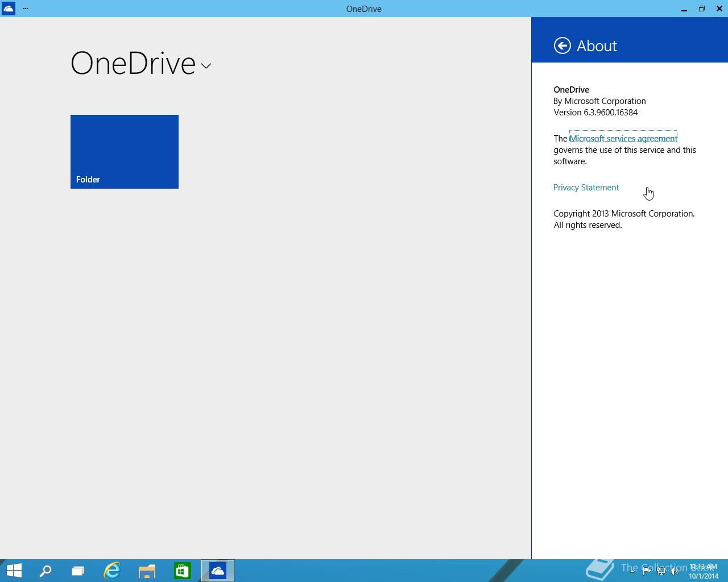Close the OneDrive window

[719, 9]
